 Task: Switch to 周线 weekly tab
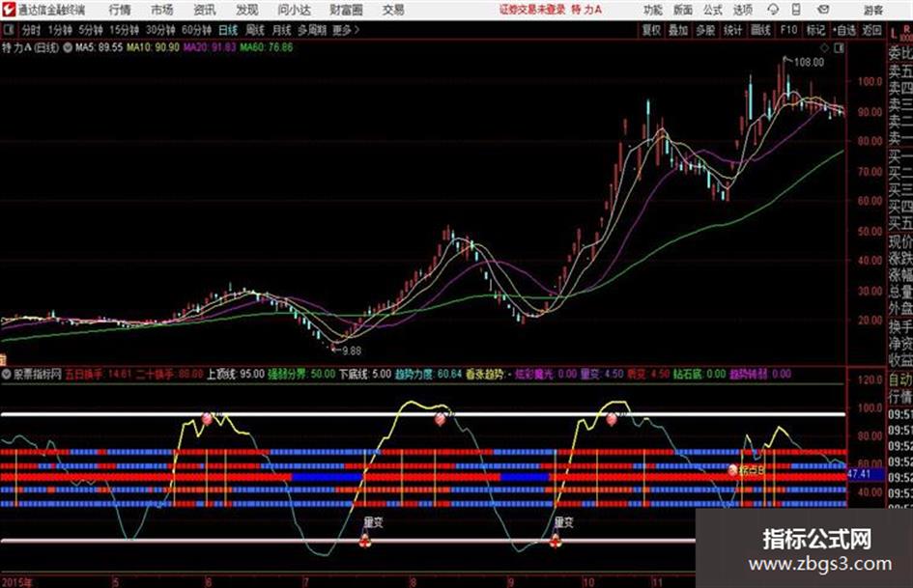click(x=254, y=30)
